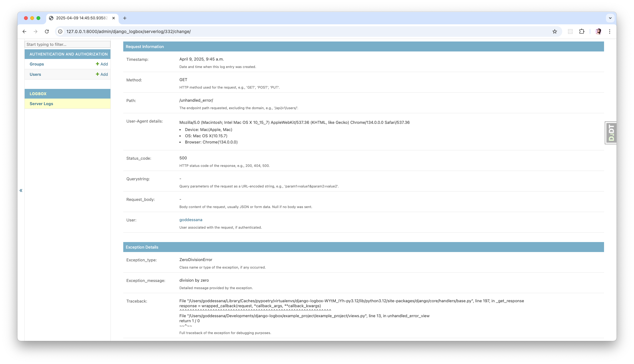Open the Users admin page
The height and width of the screenshot is (364, 634).
pos(35,74)
